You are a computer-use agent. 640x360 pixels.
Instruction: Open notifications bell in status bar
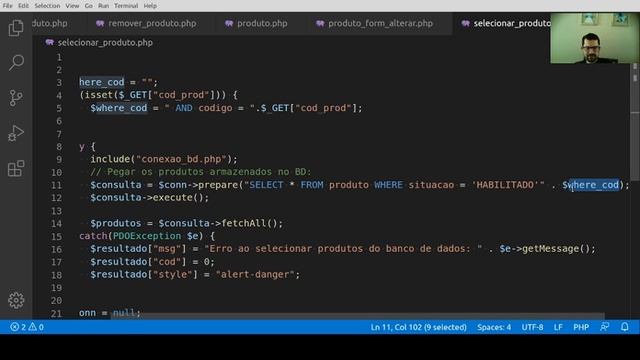coord(624,327)
